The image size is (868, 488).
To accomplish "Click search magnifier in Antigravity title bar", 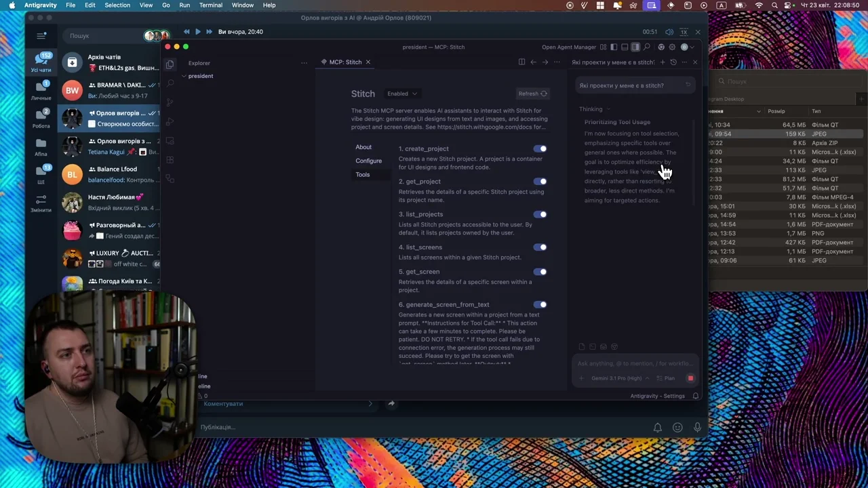I will pyautogui.click(x=647, y=47).
